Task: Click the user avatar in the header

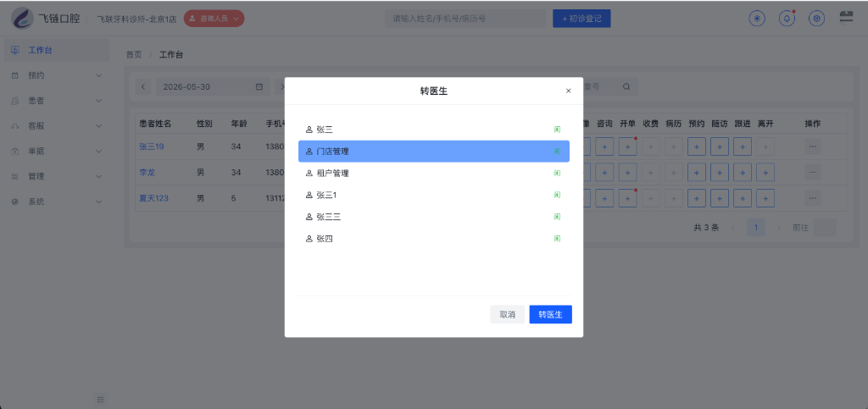Action: tap(847, 17)
